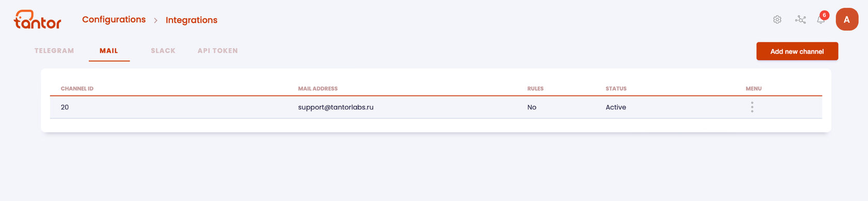The height and width of the screenshot is (201, 868).
Task: Click the Status column header
Action: (616, 89)
